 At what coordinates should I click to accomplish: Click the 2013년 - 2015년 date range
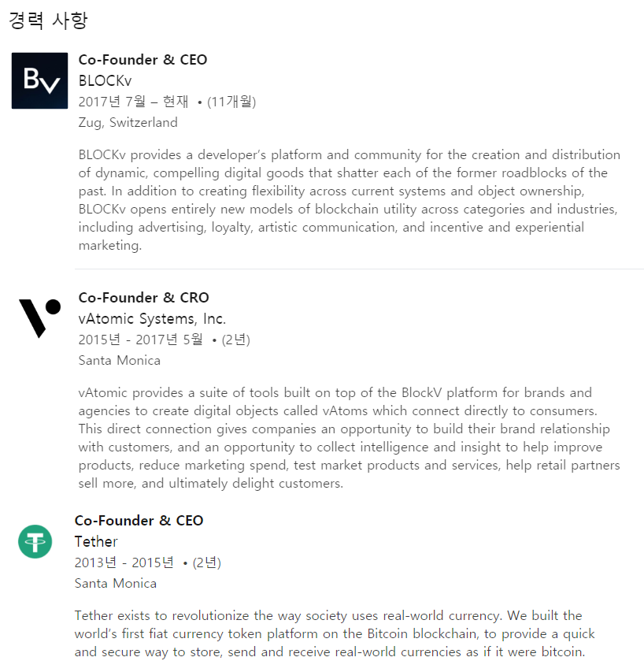coord(124,562)
